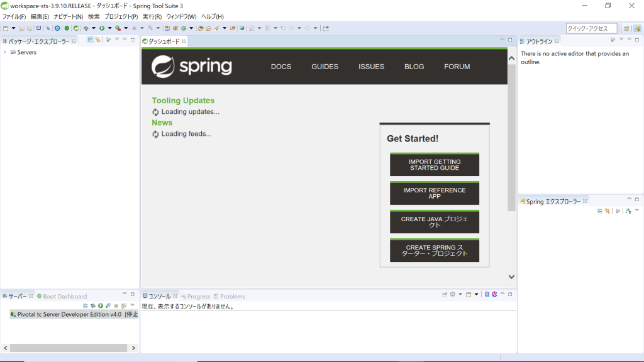Open the New wizard dropdown arrow
Viewport: 644px width, 362px height.
14,28
